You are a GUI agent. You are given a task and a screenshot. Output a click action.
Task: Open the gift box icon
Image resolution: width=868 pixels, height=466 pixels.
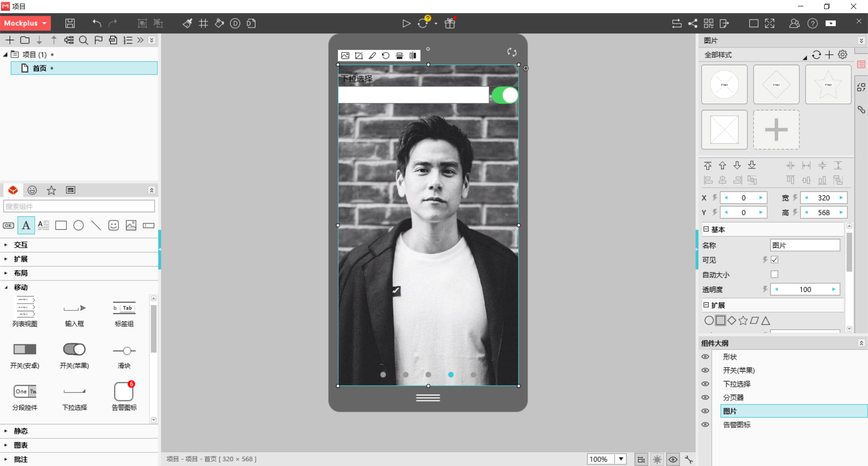coord(450,24)
